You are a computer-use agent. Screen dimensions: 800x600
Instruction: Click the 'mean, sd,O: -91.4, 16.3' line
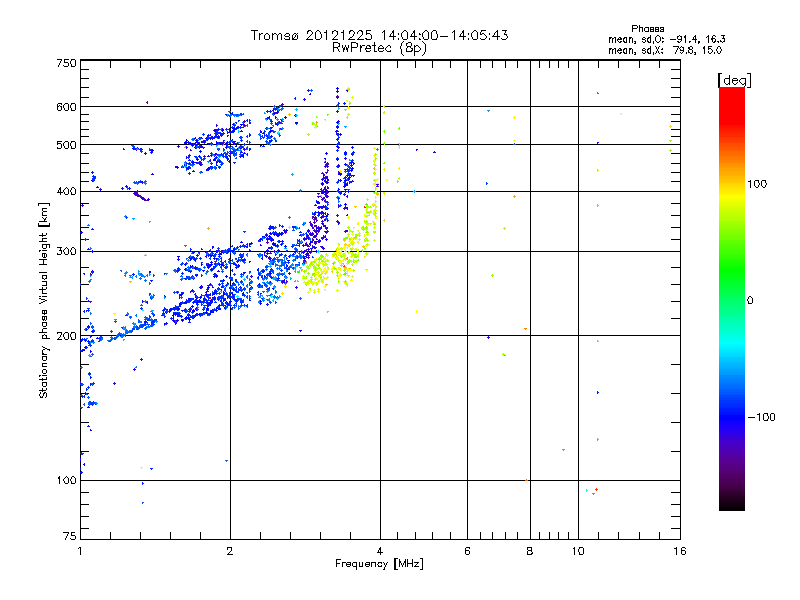pos(666,40)
